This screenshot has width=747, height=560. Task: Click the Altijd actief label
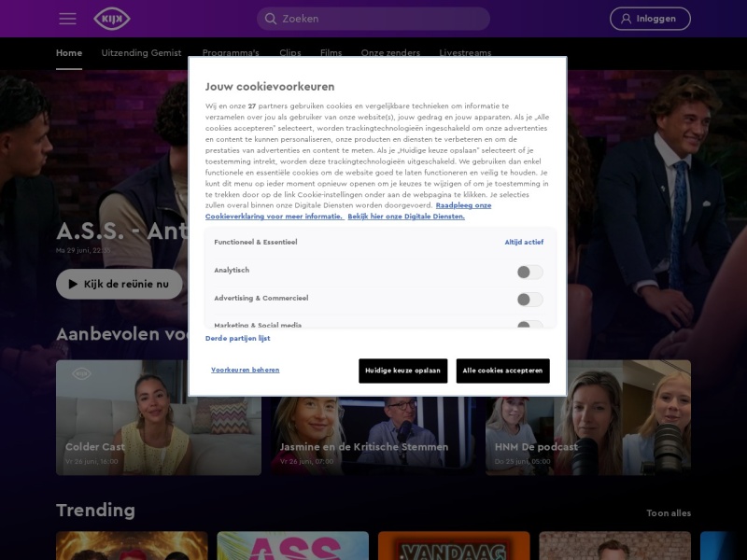pyautogui.click(x=524, y=242)
